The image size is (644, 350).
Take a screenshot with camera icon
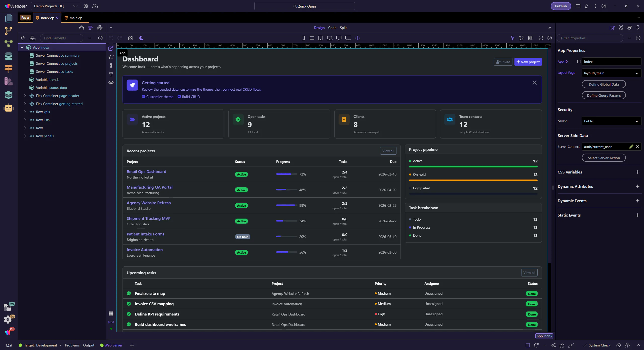(x=130, y=38)
